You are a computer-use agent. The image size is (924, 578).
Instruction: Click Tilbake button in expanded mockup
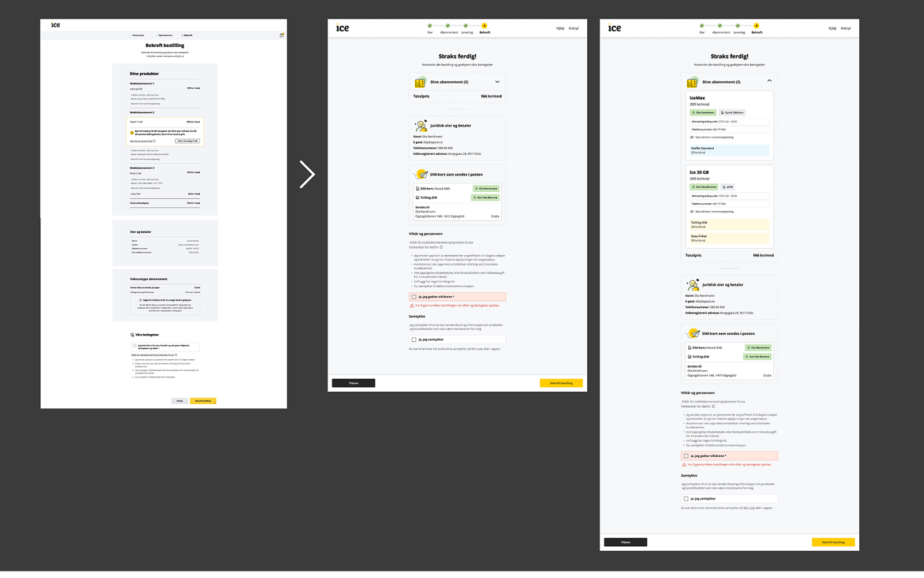[625, 543]
